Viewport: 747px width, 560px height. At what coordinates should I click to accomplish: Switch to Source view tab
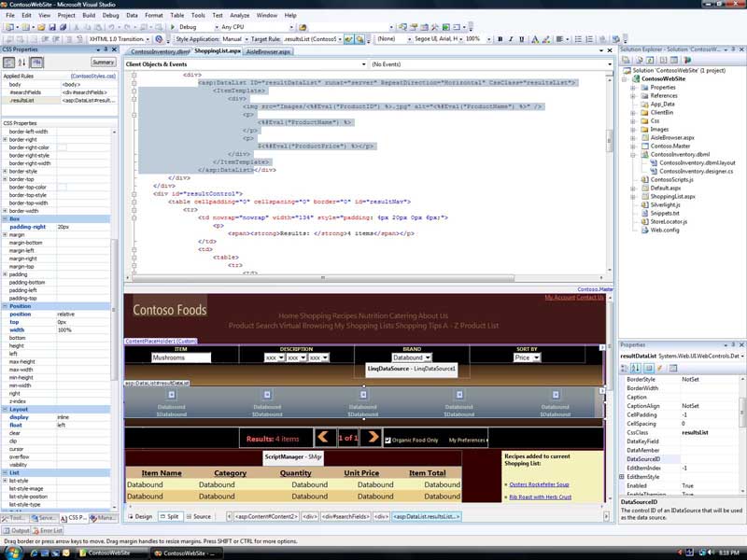tap(199, 516)
